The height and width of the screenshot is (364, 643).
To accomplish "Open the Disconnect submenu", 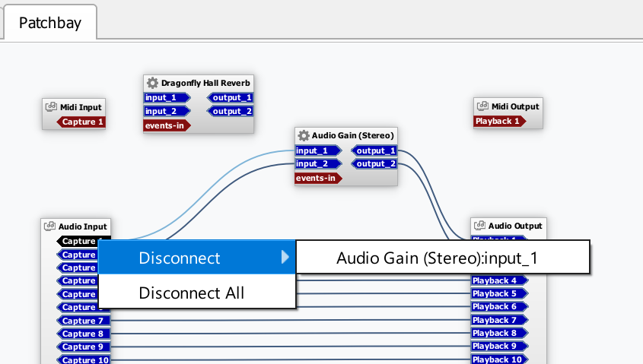I will [x=180, y=258].
